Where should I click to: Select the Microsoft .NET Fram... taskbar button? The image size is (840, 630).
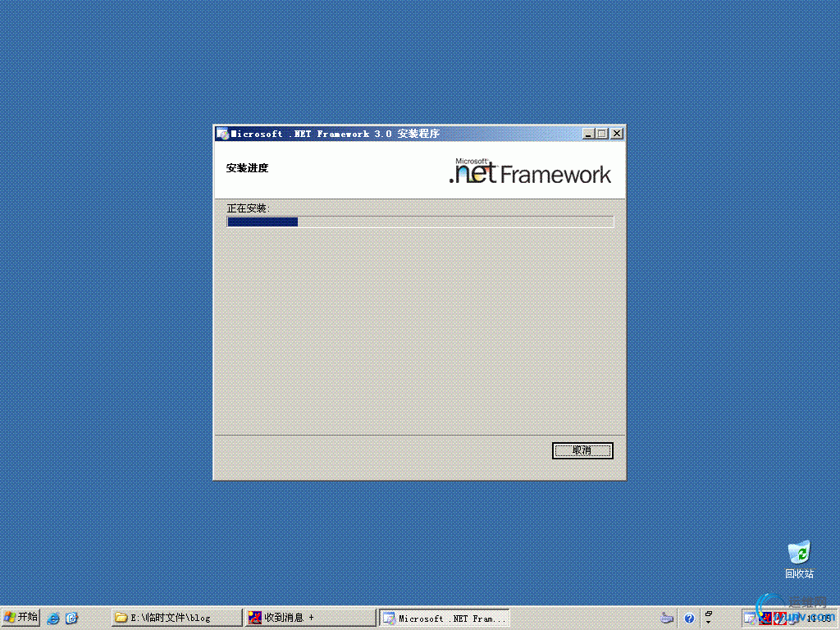(444, 618)
